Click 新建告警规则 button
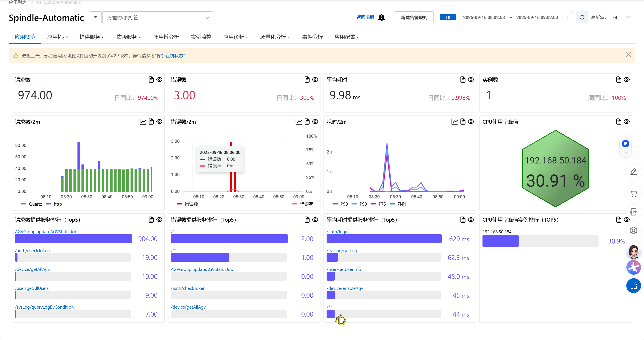 (x=414, y=17)
